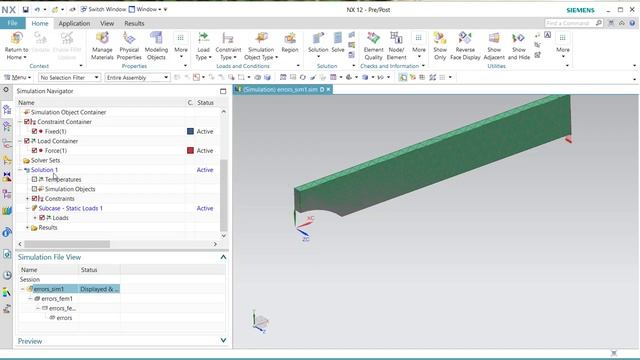Maximize the Simulation Navigator panel

coord(223,91)
